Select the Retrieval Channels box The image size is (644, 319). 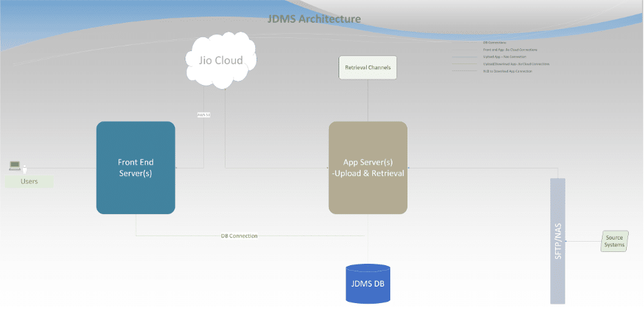(368, 68)
